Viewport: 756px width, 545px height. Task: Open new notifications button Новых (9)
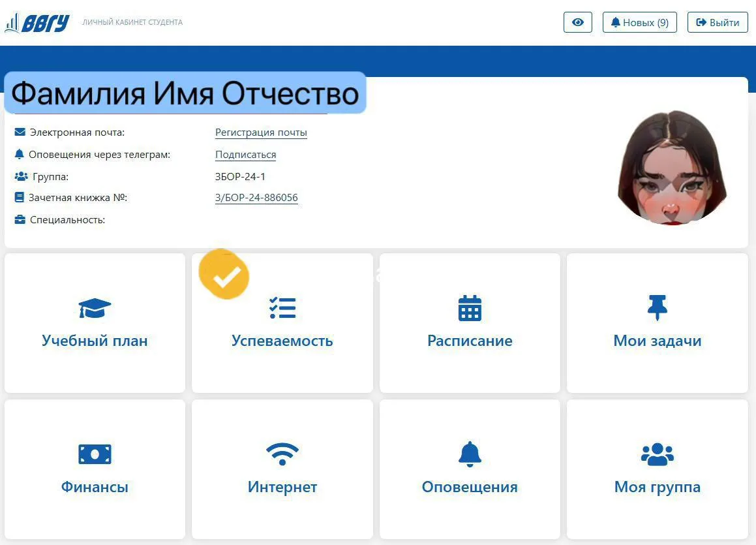point(640,22)
